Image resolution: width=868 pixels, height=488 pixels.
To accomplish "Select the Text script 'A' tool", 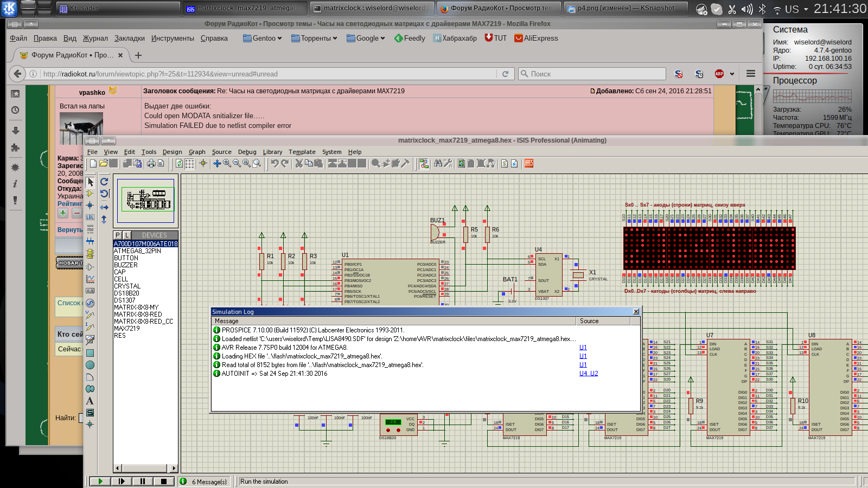I will click(x=90, y=401).
